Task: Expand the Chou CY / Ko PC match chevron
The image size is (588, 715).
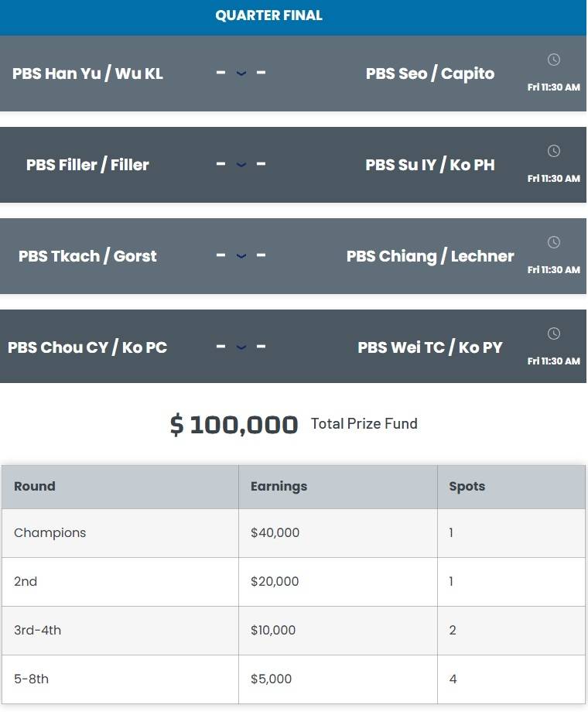Action: pos(241,347)
